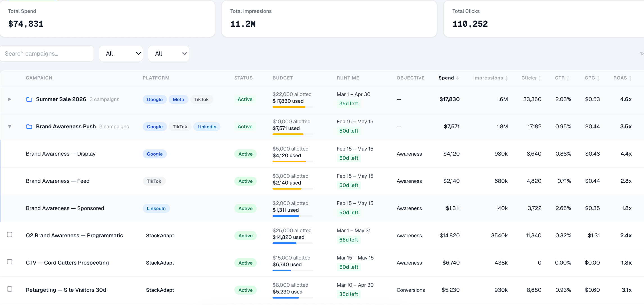Click the folder icon beside Summer Sale 2026

tap(29, 99)
